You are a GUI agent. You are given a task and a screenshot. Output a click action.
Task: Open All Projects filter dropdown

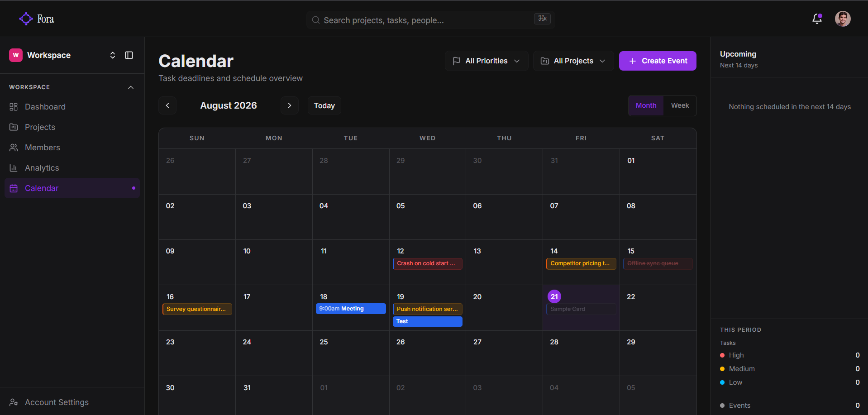573,61
